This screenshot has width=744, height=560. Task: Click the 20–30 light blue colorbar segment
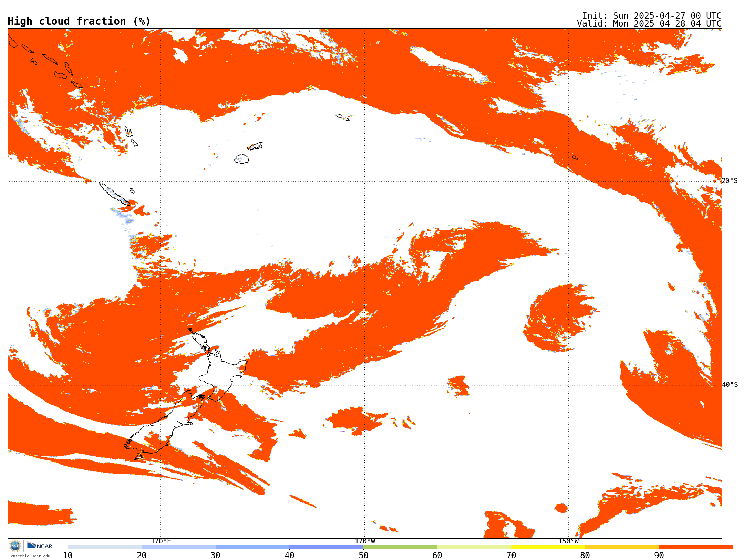(178, 547)
